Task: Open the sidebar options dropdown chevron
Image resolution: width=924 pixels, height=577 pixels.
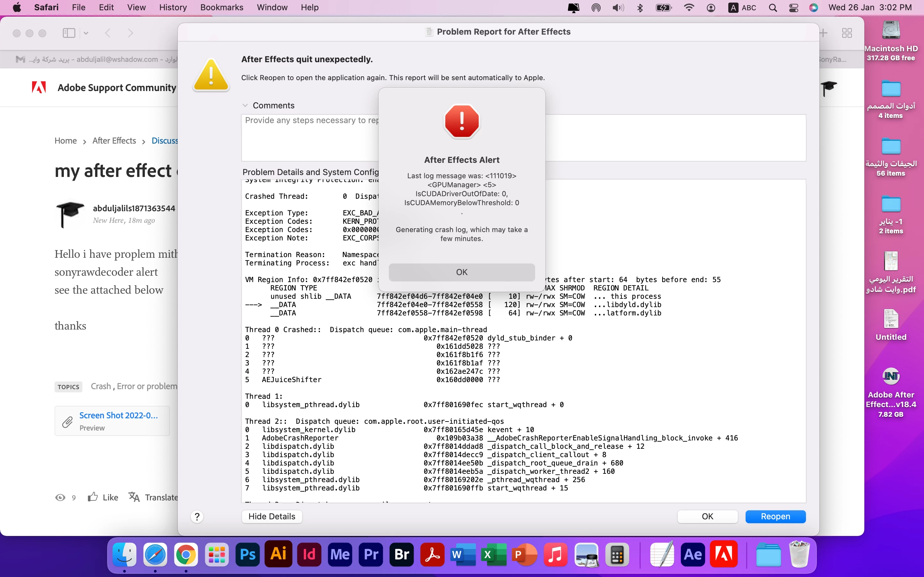Action: coord(86,33)
